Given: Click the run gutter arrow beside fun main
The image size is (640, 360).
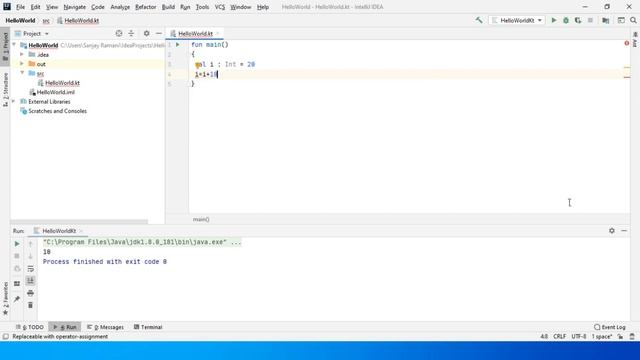Looking at the screenshot, I should 178,44.
